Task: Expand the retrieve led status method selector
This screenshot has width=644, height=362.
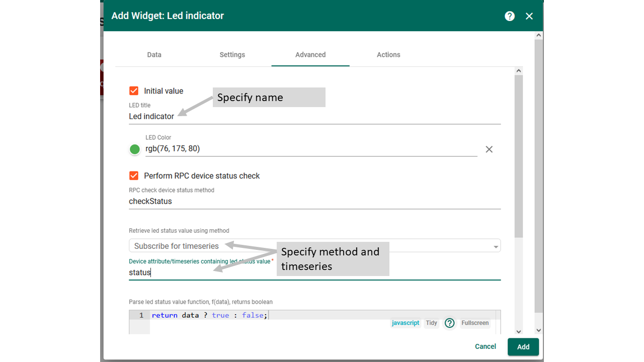Action: click(x=496, y=246)
